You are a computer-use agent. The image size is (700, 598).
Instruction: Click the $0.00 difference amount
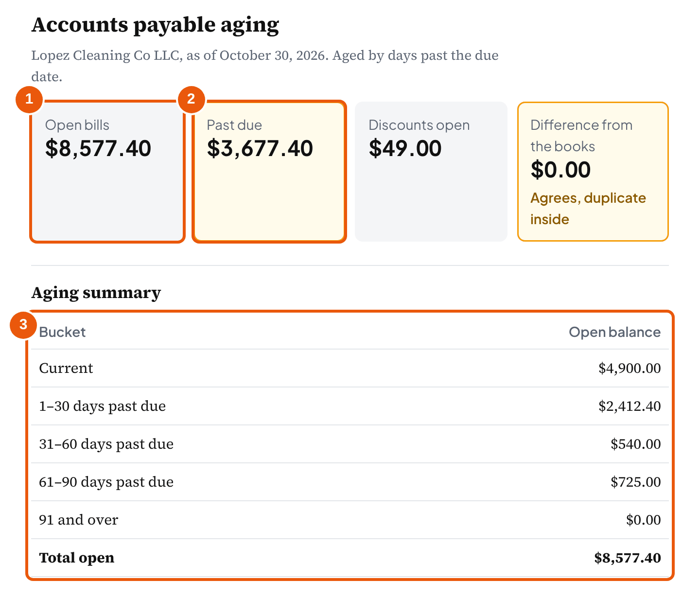(560, 170)
